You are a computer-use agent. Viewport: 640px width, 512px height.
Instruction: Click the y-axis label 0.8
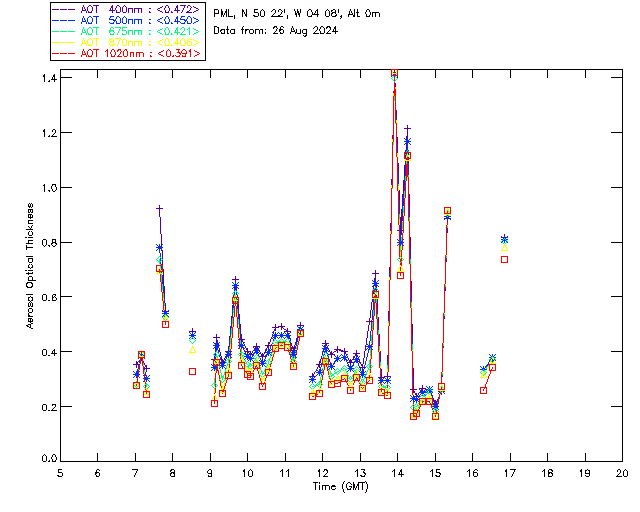click(49, 243)
